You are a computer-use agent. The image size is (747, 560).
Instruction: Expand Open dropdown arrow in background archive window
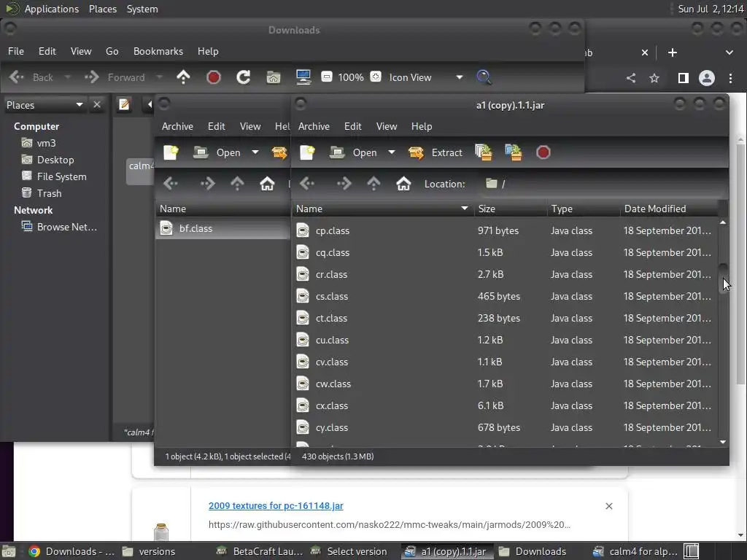point(255,152)
